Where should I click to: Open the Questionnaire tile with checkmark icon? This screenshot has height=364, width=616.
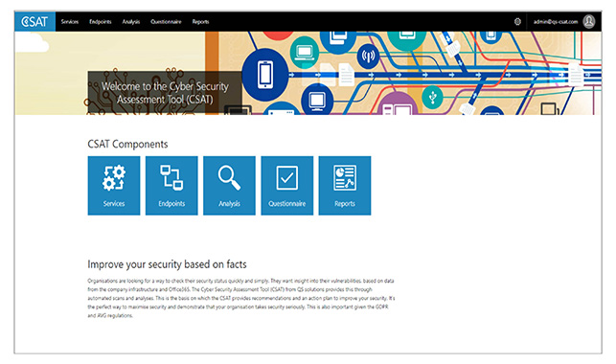click(x=287, y=185)
